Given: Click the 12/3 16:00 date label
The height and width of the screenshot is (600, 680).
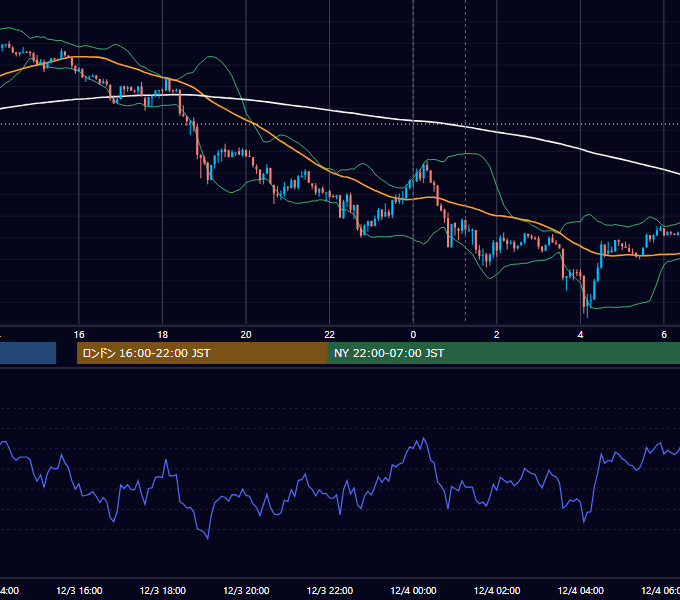Looking at the screenshot, I should point(79,590).
